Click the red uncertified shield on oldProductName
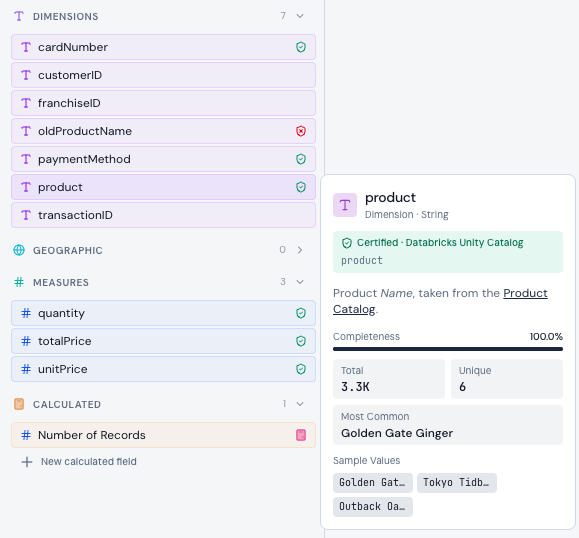 pos(301,131)
